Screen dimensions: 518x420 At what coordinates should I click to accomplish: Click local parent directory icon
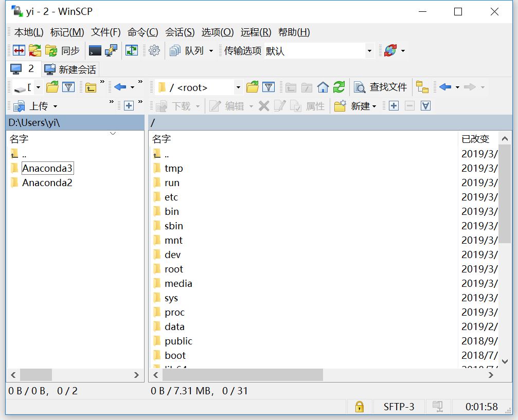click(x=91, y=87)
